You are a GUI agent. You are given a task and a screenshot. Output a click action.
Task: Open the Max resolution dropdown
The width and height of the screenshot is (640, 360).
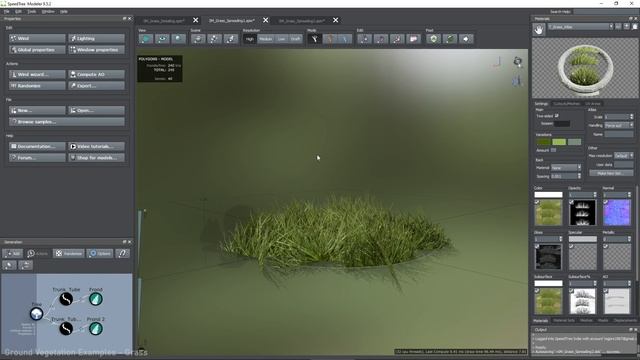tap(623, 156)
